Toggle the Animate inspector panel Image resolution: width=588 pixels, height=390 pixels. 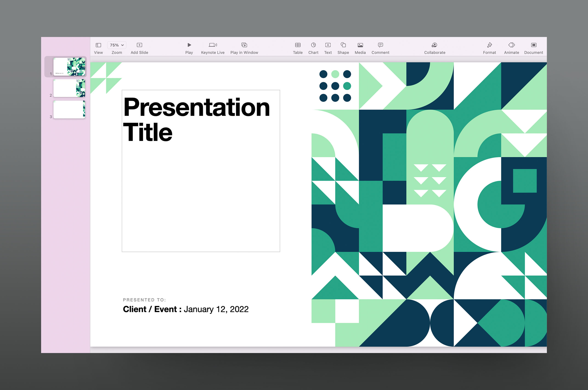click(x=511, y=45)
